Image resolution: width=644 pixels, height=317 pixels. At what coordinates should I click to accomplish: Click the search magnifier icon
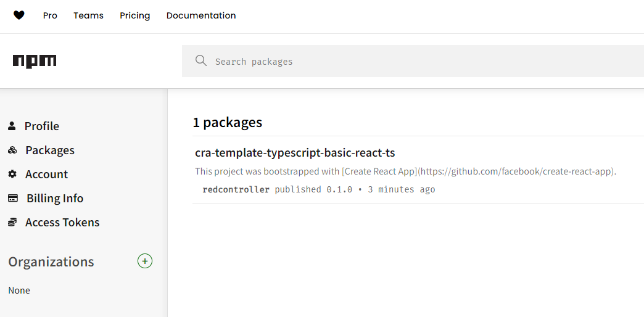(x=201, y=61)
